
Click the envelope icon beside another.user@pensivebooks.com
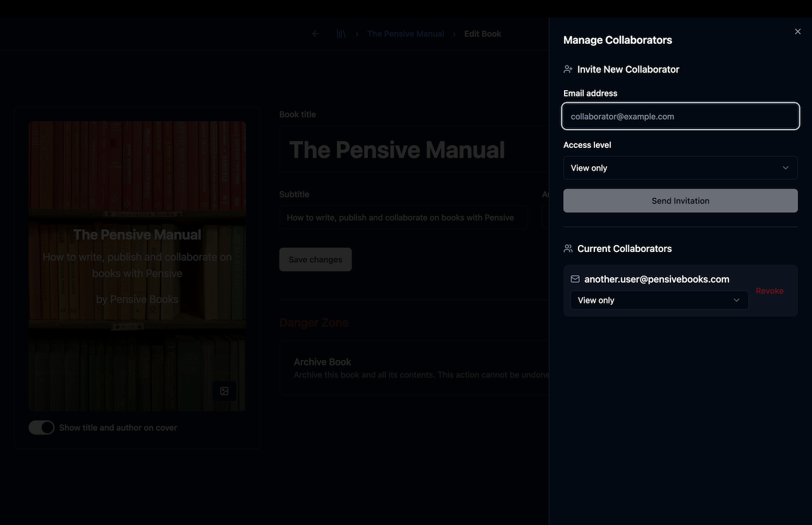575,279
